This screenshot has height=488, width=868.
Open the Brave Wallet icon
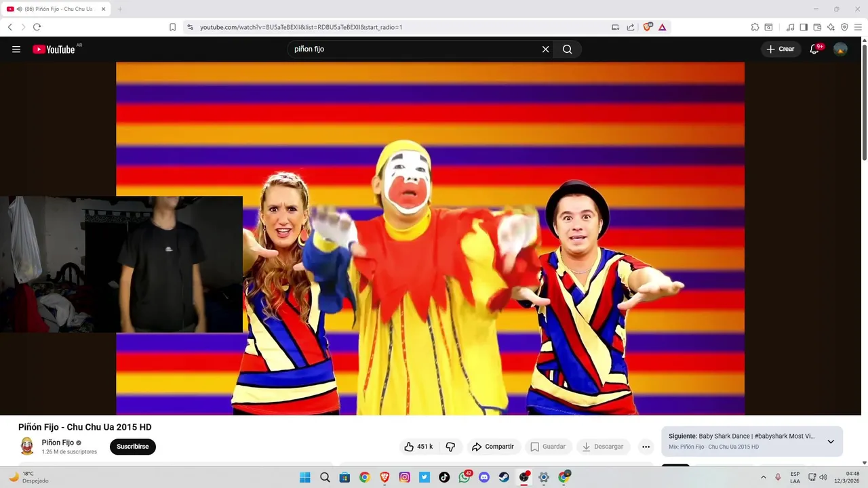coord(817,27)
